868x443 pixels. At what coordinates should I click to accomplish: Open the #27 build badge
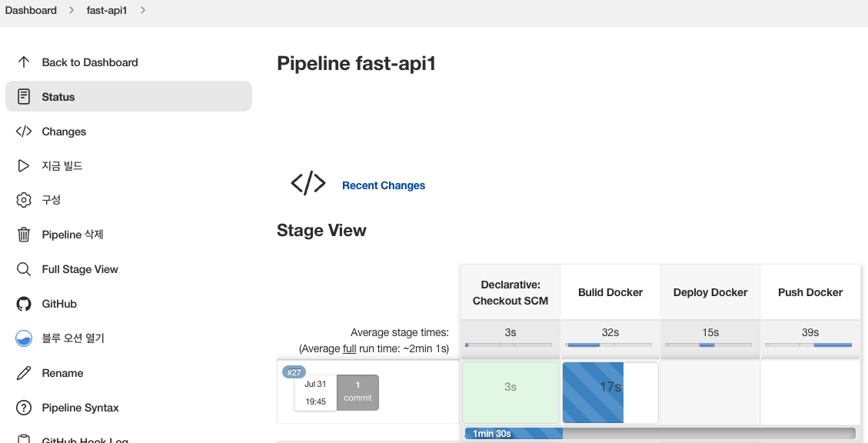click(294, 372)
